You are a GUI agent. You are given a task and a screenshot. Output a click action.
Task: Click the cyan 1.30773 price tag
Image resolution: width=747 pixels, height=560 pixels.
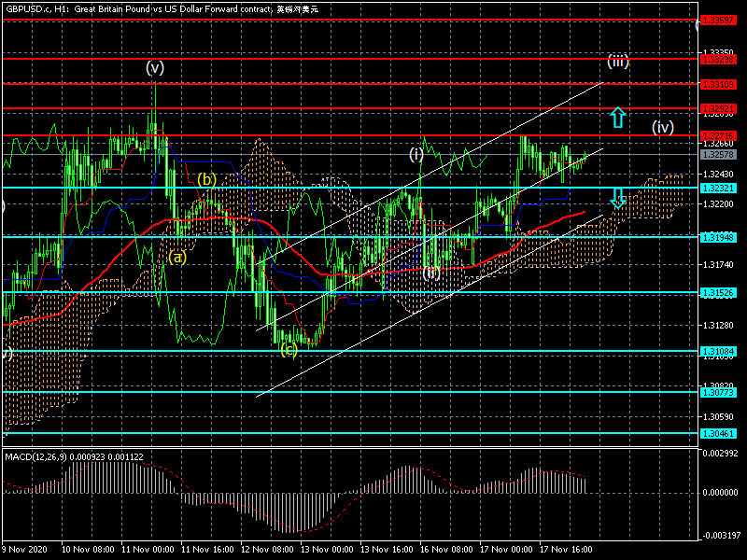click(x=718, y=392)
